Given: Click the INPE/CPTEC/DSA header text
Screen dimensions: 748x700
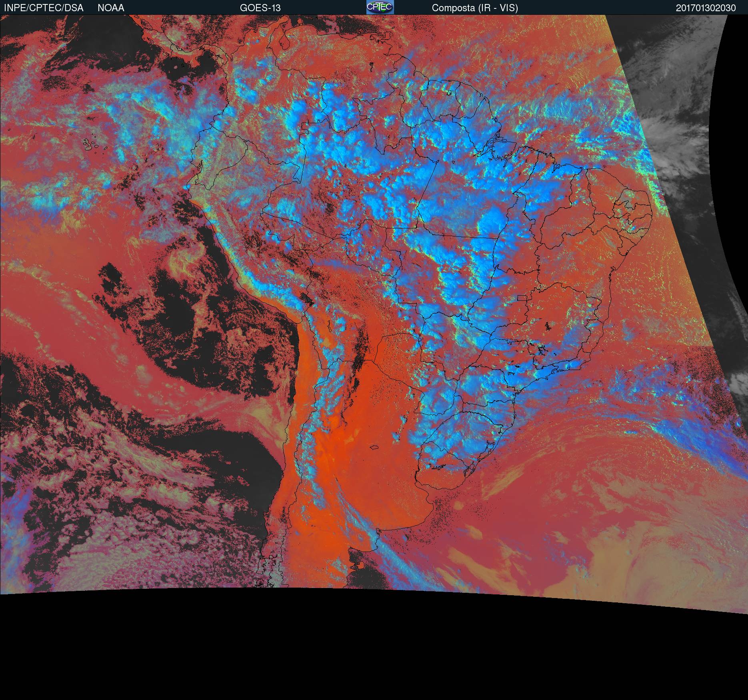Looking at the screenshot, I should (44, 8).
